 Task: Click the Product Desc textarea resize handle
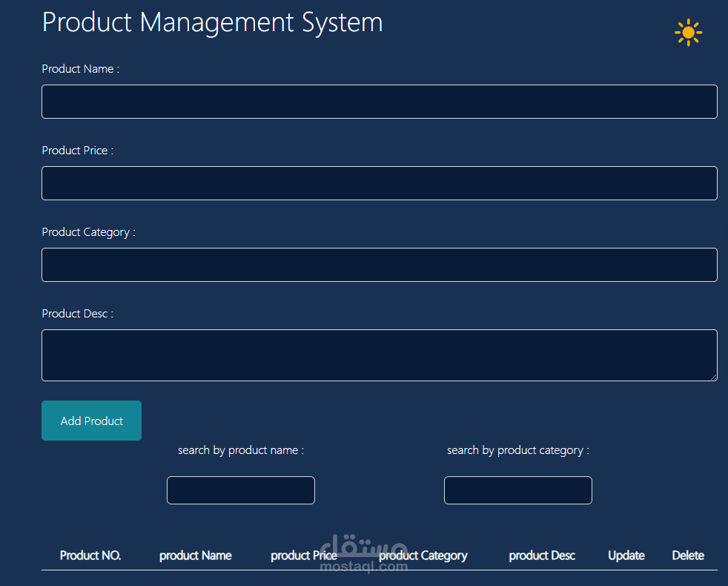(713, 377)
